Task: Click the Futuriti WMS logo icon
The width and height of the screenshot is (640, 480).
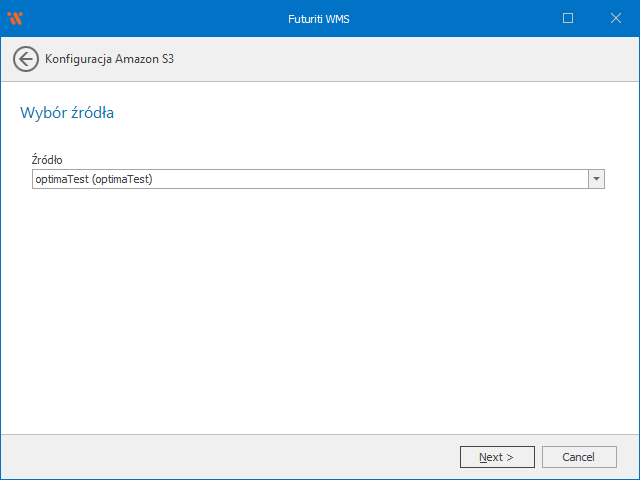Action: click(x=15, y=18)
